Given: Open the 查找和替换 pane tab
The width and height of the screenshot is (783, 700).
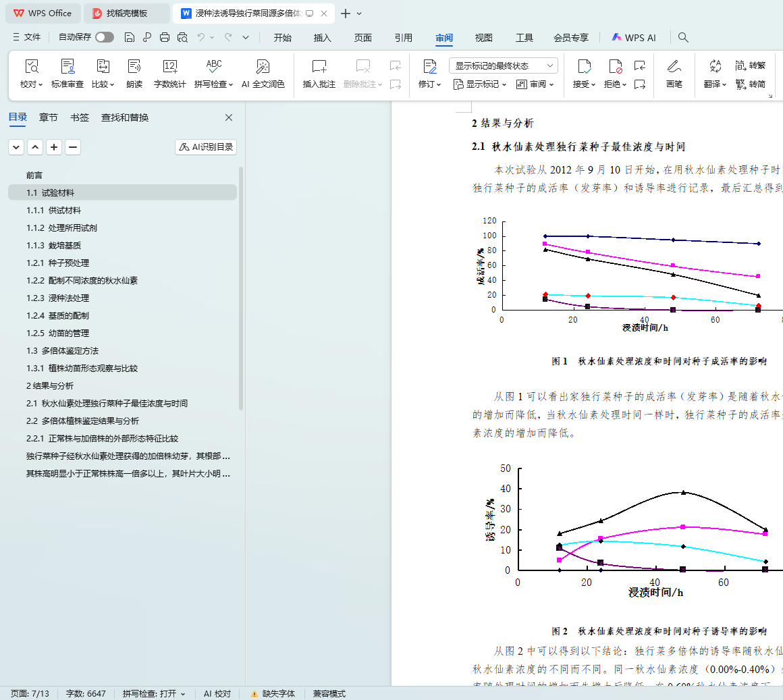Looking at the screenshot, I should [x=125, y=118].
